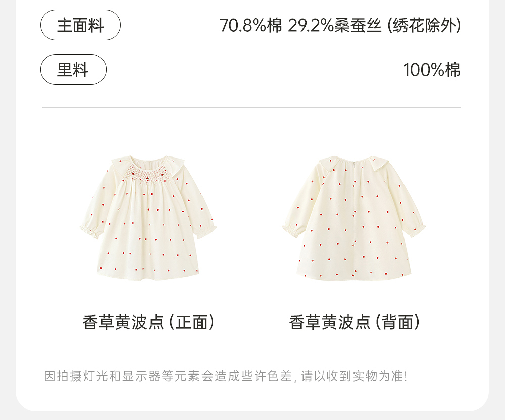
Task: Click the hem of the front view dress
Action: click(x=148, y=275)
